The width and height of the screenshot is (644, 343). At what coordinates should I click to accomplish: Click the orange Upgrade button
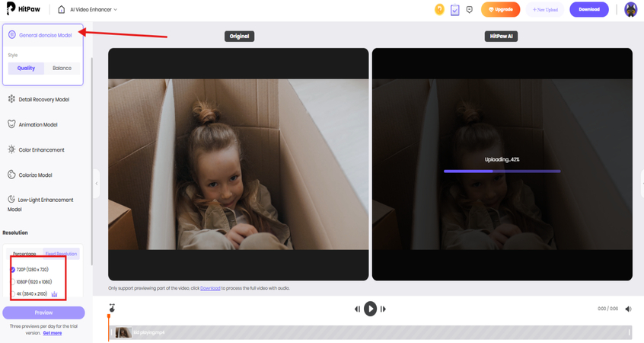(500, 9)
